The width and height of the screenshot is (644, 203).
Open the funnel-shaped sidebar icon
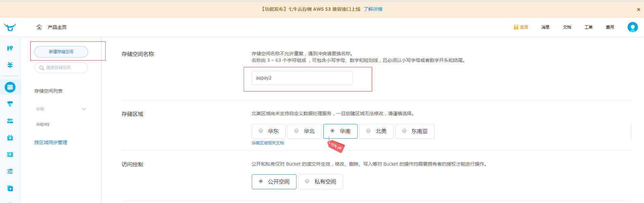10,104
